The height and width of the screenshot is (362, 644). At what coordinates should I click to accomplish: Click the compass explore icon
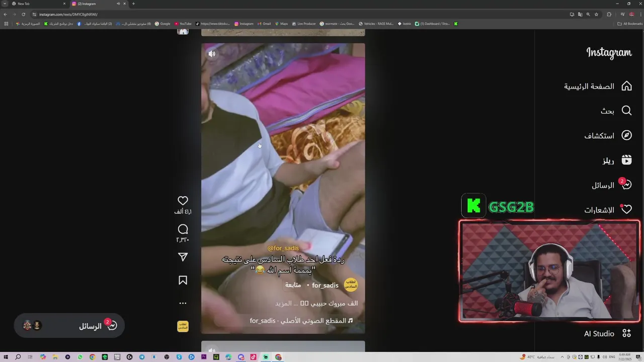point(626,135)
